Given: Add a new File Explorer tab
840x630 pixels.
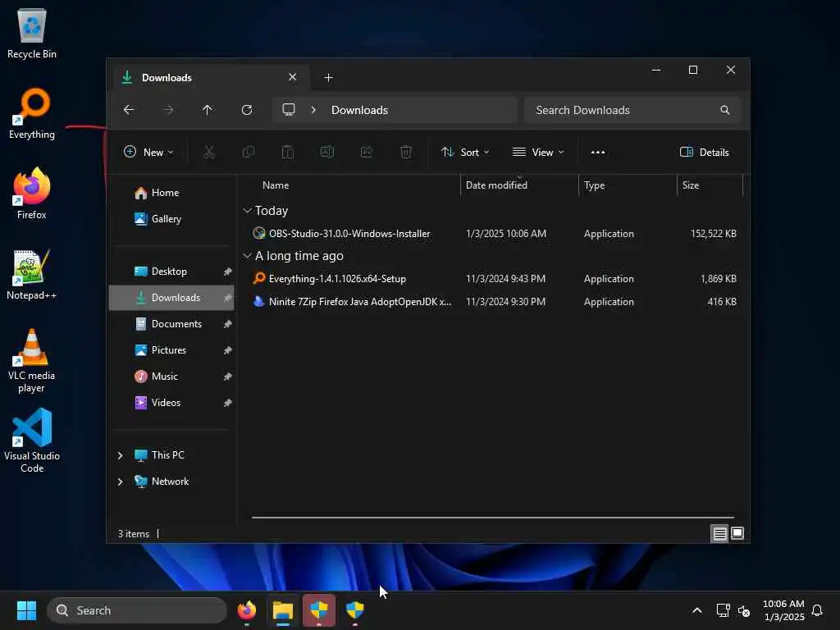Looking at the screenshot, I should point(328,78).
